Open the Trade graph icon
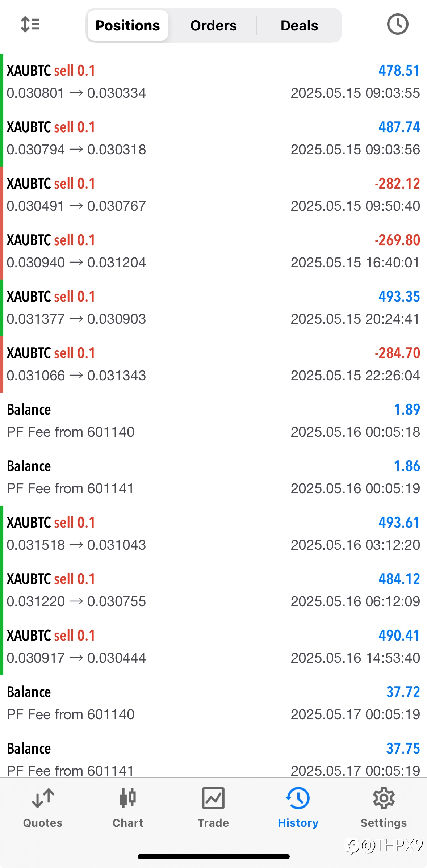 click(213, 798)
